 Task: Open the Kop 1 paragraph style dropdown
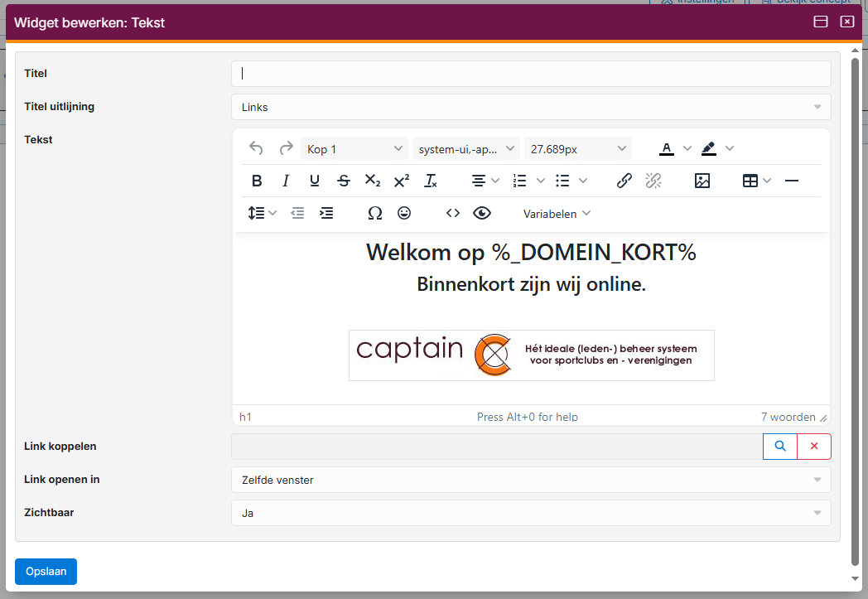[x=354, y=147]
